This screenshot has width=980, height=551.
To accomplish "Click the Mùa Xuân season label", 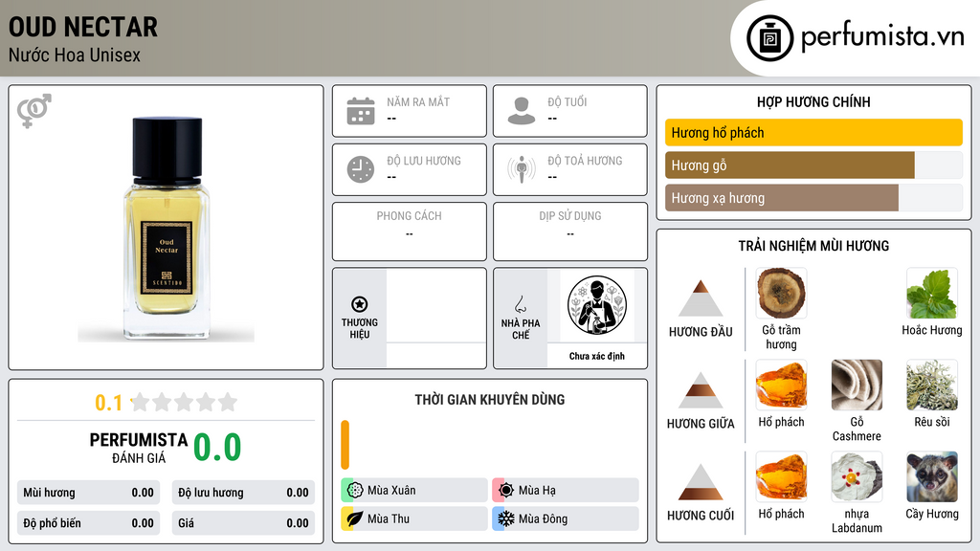I will [x=391, y=491].
